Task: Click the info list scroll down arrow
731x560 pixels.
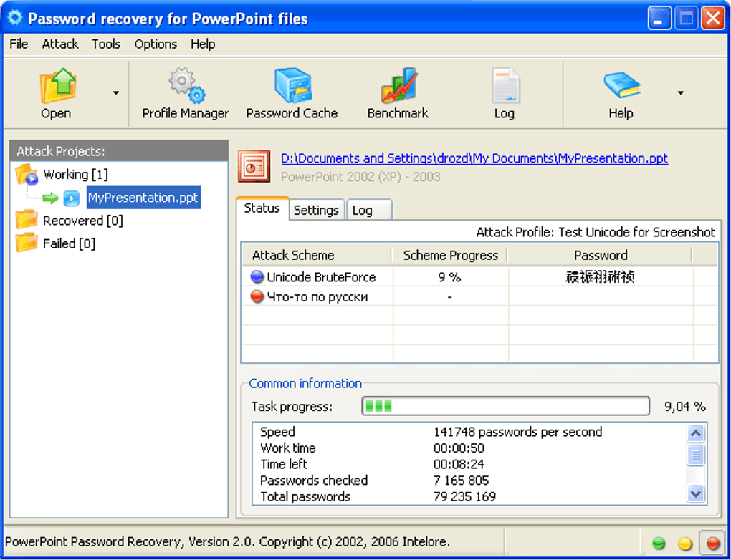Action: (696, 493)
